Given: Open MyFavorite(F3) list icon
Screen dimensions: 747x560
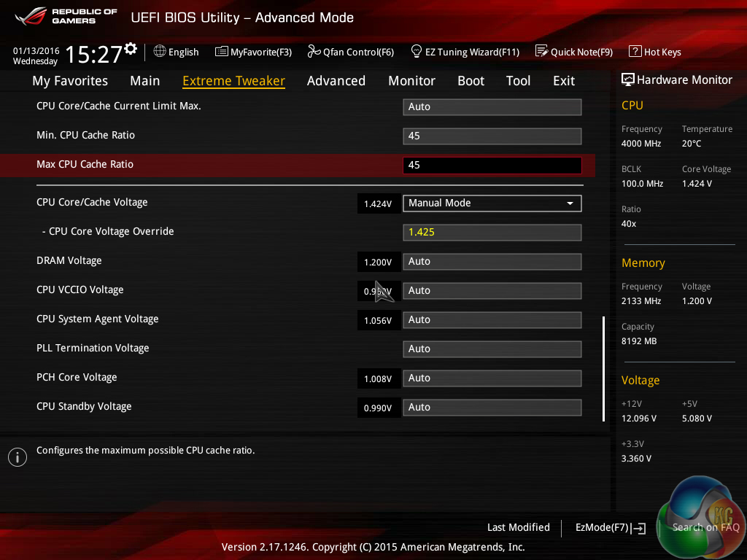Looking at the screenshot, I should pos(222,52).
